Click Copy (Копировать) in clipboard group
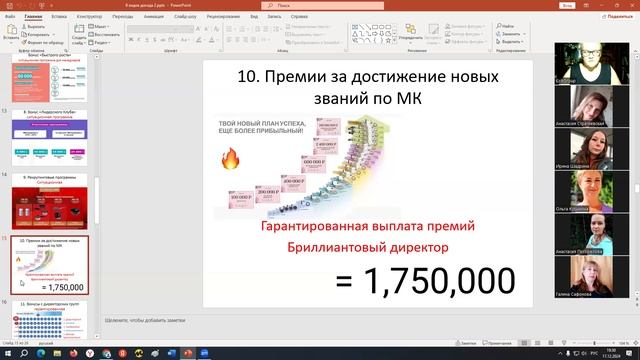This screenshot has width=640, height=360. (36, 34)
